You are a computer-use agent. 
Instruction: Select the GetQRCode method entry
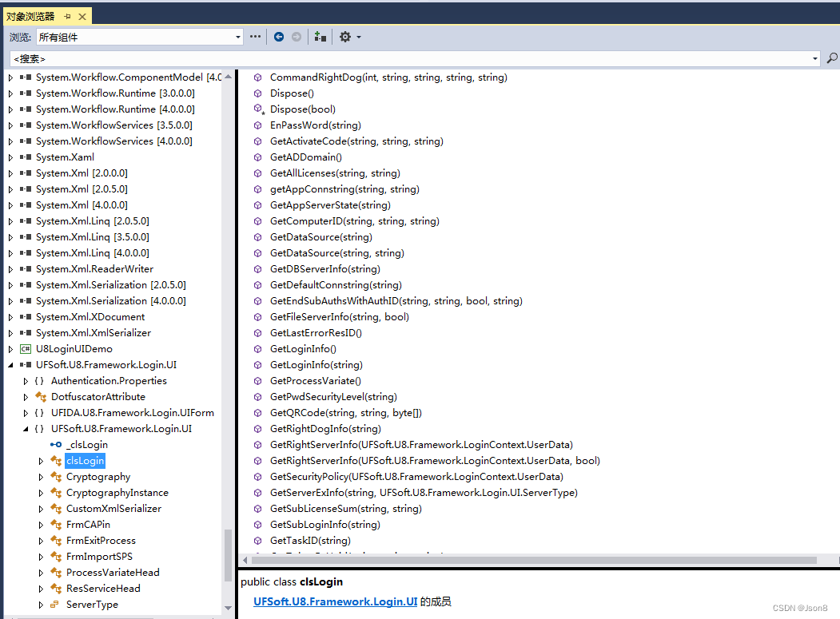coord(344,412)
